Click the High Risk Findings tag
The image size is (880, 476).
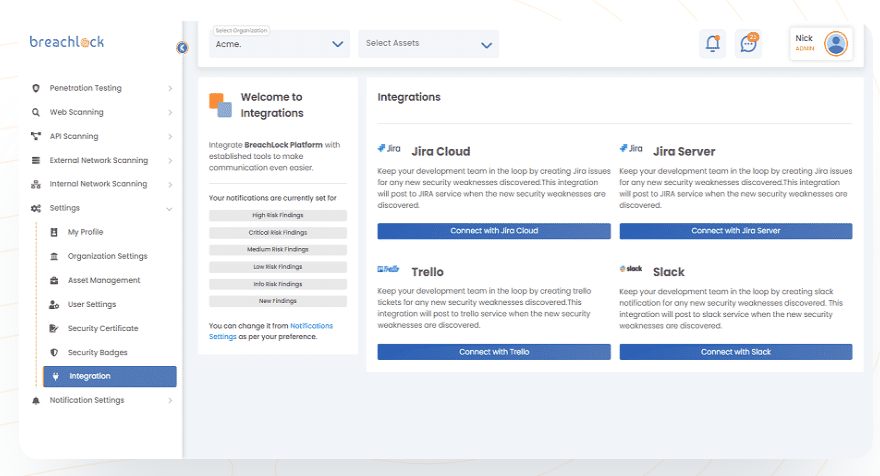(277, 215)
